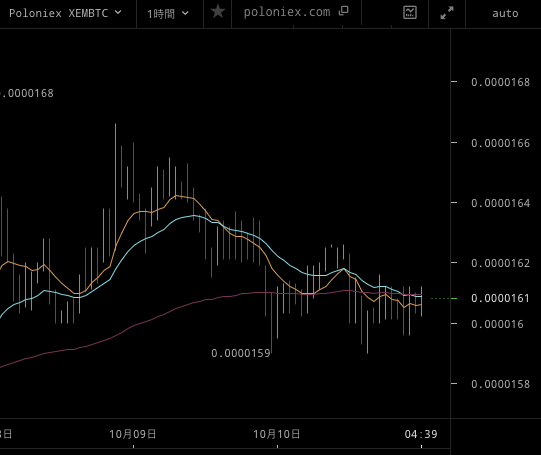The image size is (541, 455).
Task: Click the current price 0.0000161 label
Action: coord(500,298)
